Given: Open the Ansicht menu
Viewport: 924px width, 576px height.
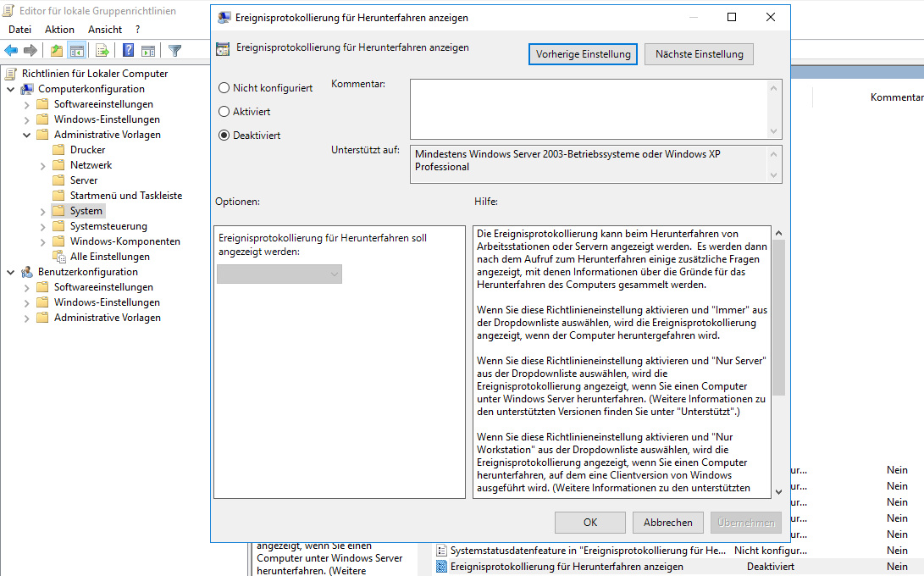Looking at the screenshot, I should click(105, 30).
